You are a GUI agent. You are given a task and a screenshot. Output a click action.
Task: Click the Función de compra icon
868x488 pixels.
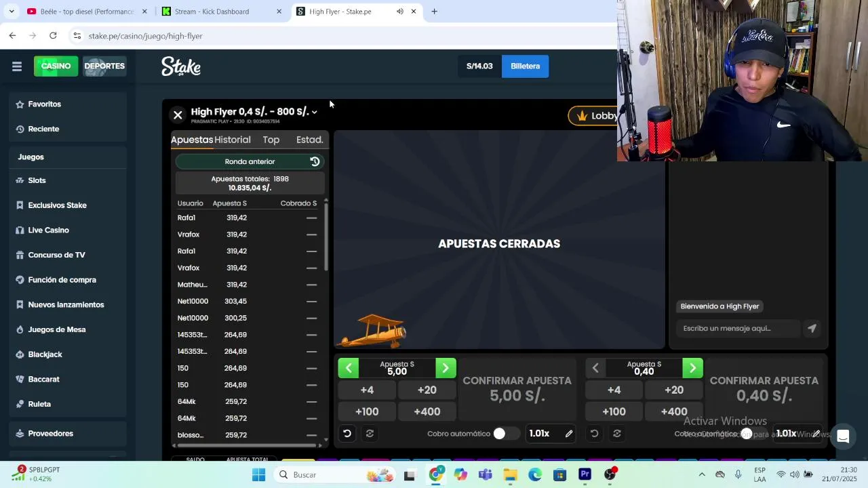point(20,280)
